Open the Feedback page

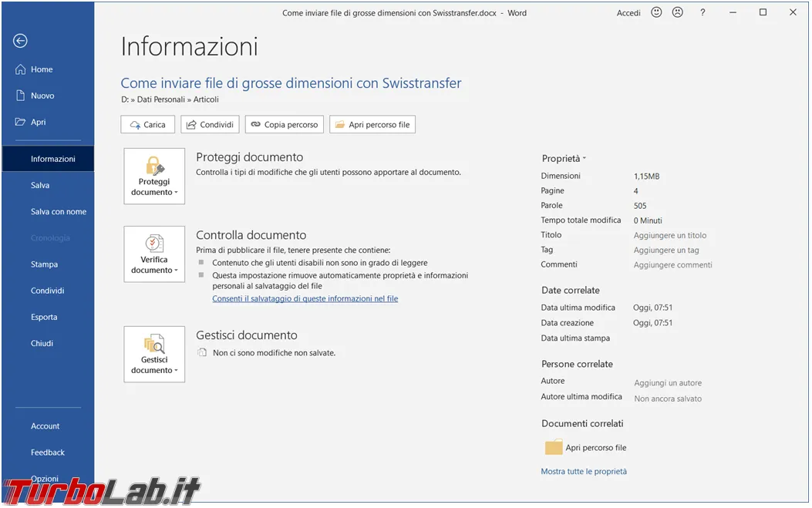pos(48,452)
